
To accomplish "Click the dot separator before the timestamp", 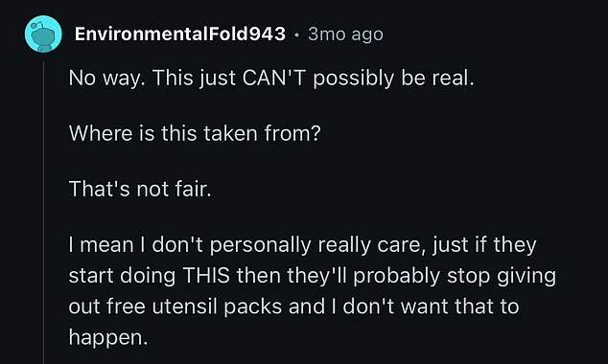I will click(296, 34).
